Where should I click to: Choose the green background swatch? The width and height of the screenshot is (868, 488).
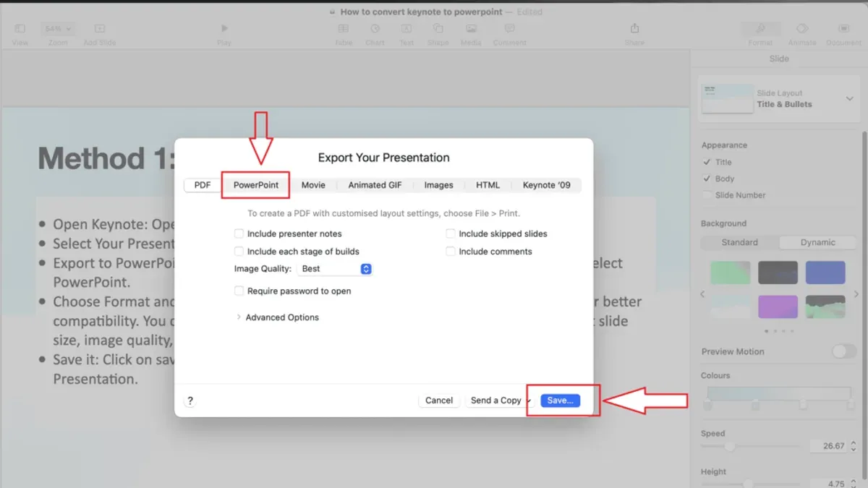(731, 273)
